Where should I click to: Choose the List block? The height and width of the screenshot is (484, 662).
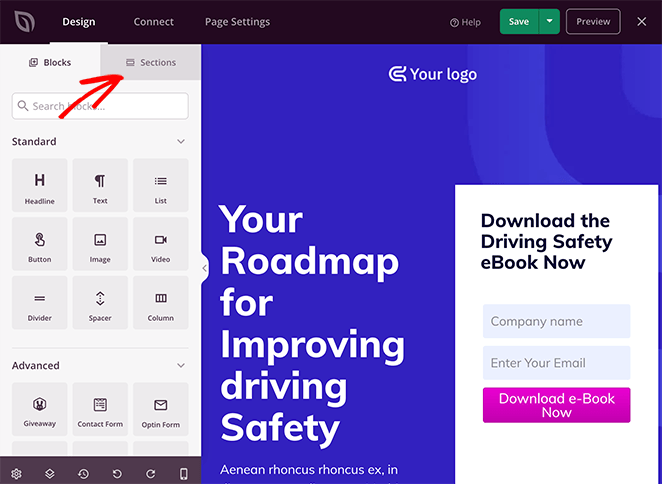[160, 185]
